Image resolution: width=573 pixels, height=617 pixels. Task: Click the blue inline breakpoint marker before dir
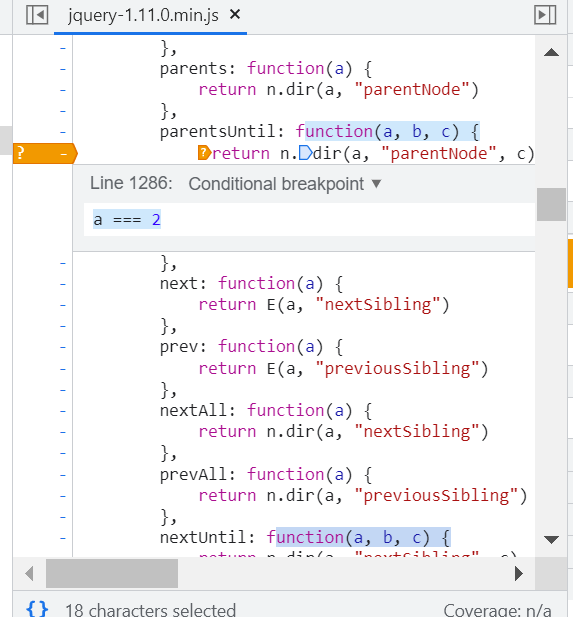305,153
